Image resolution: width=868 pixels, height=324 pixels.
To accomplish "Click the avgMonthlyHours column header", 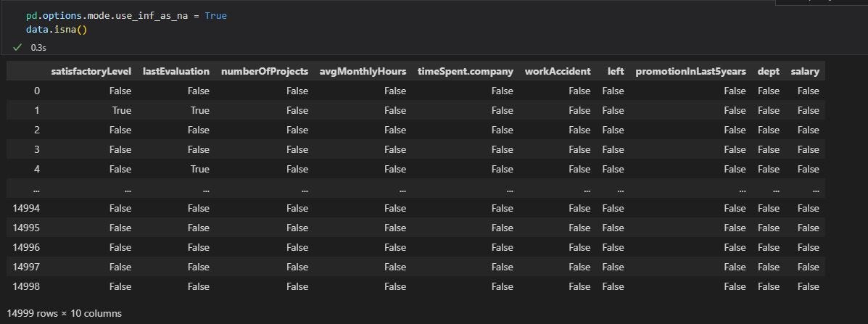I will pyautogui.click(x=363, y=71).
